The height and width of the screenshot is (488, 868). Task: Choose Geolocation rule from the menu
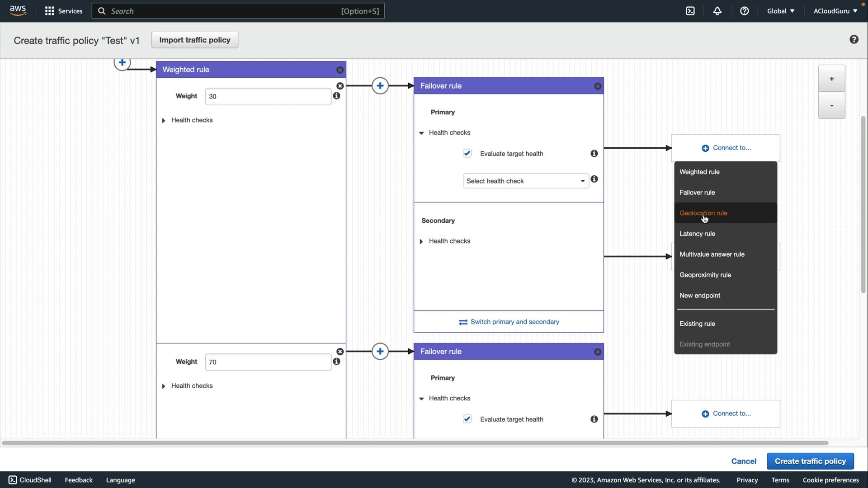pos(703,213)
